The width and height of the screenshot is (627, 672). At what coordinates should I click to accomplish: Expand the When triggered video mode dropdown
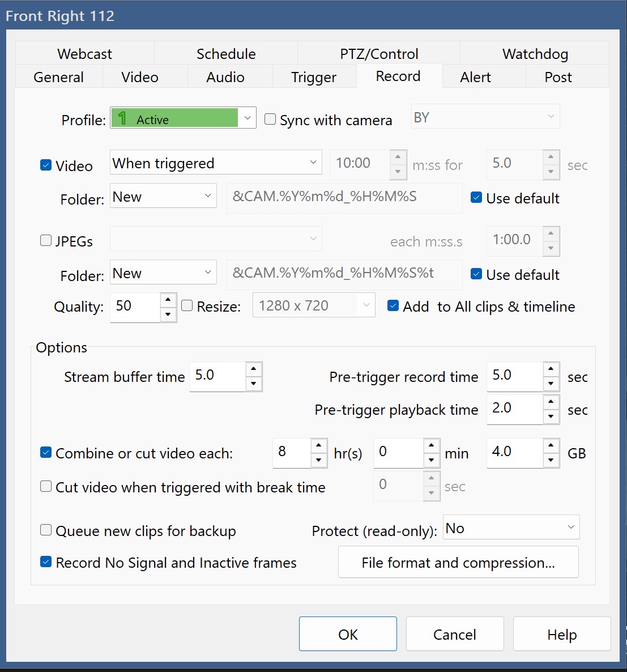click(x=216, y=163)
